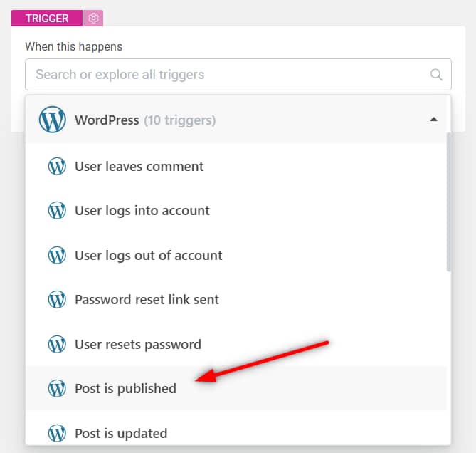Select the User logs into account trigger
The width and height of the screenshot is (476, 453).
click(x=236, y=211)
